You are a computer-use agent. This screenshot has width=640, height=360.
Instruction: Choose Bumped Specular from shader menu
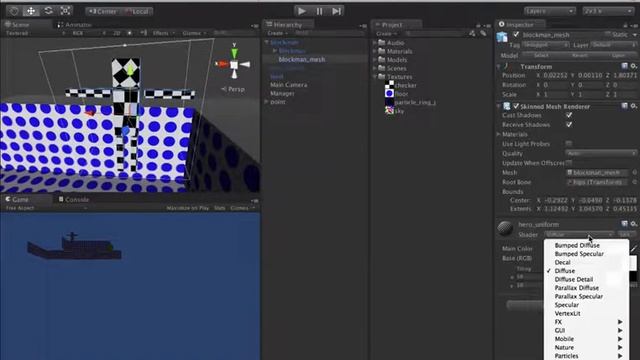pyautogui.click(x=587, y=254)
